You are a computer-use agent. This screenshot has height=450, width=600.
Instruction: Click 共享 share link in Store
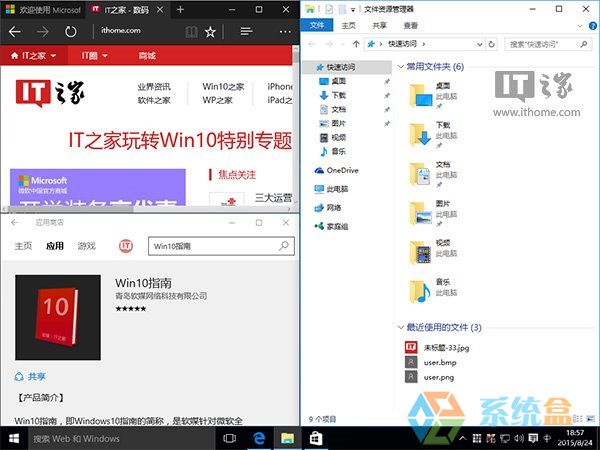30,377
